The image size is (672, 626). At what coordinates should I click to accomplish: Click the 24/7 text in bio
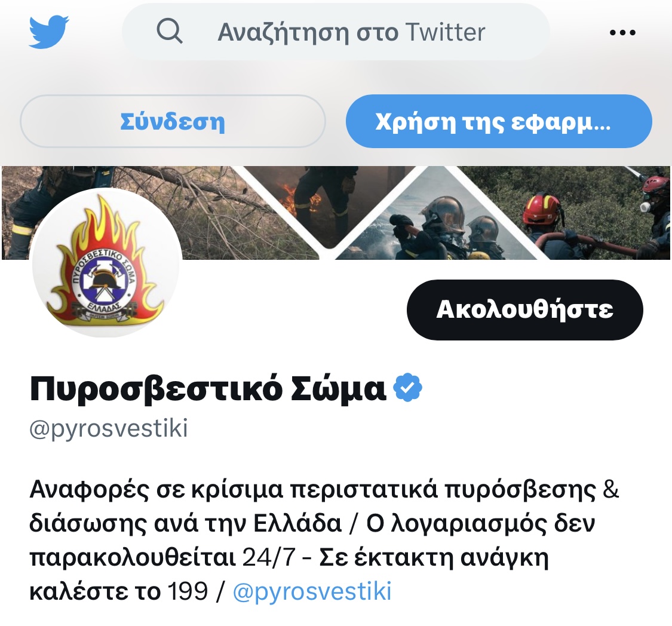pos(269,557)
